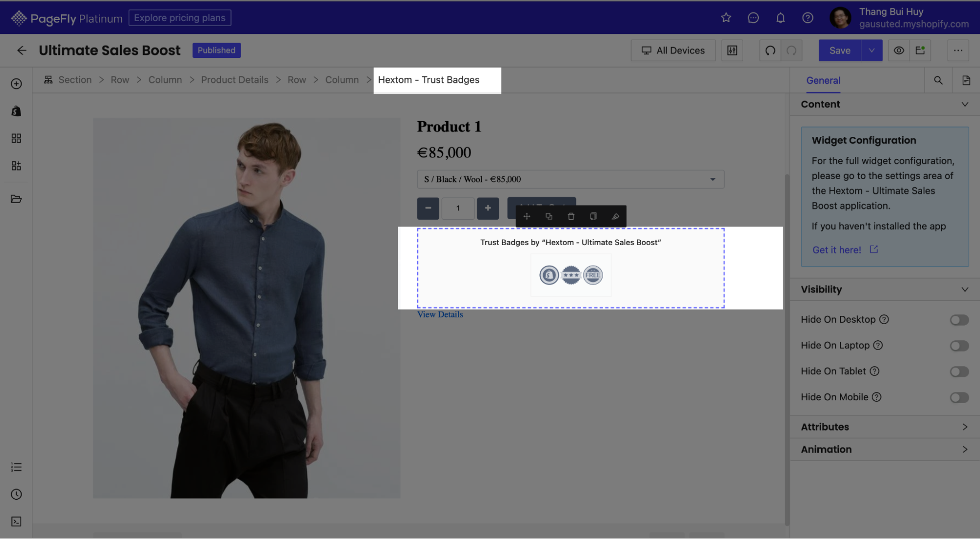Click the star favorite icon in top bar

click(726, 18)
